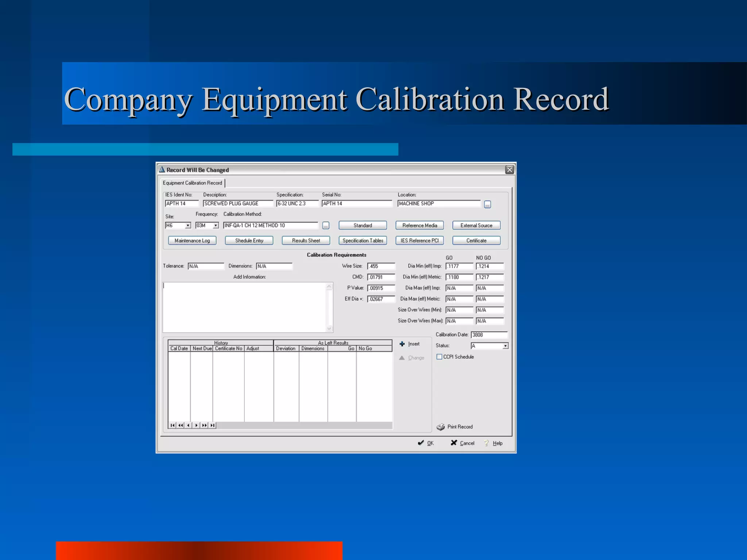The height and width of the screenshot is (560, 747).
Task: Open Calibration Method lookup ellipsis button
Action: (326, 226)
